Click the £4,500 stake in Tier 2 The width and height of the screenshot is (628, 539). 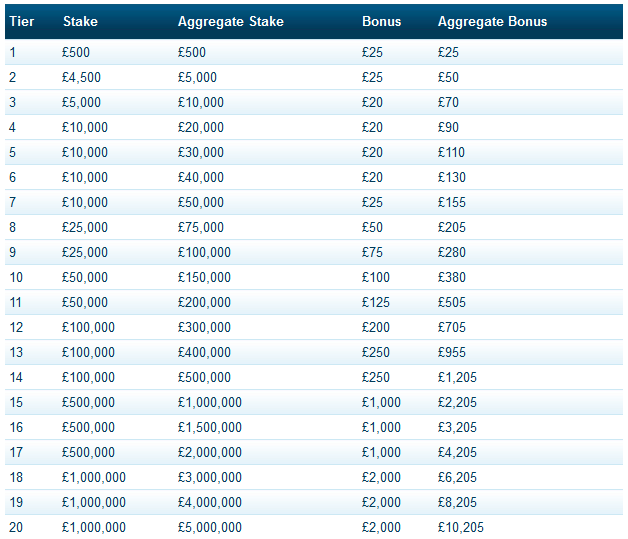point(81,77)
